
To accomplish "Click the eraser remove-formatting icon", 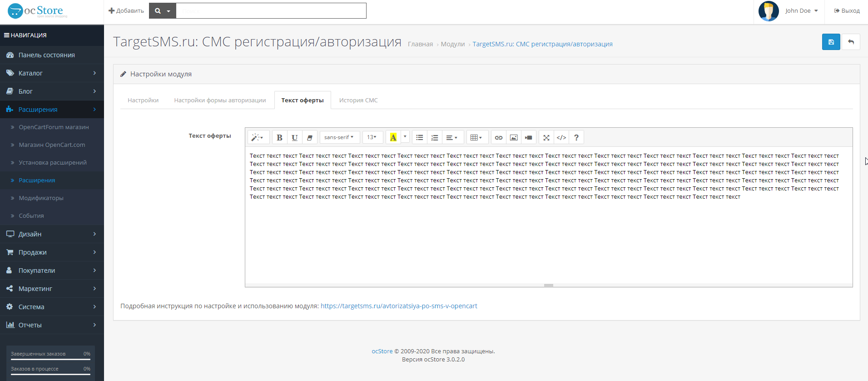I will point(309,137).
